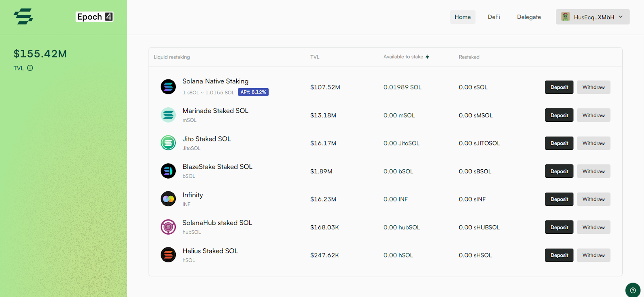Select the BlazeStake Staked SOL title
Viewport: 644px width, 297px height.
click(x=217, y=166)
